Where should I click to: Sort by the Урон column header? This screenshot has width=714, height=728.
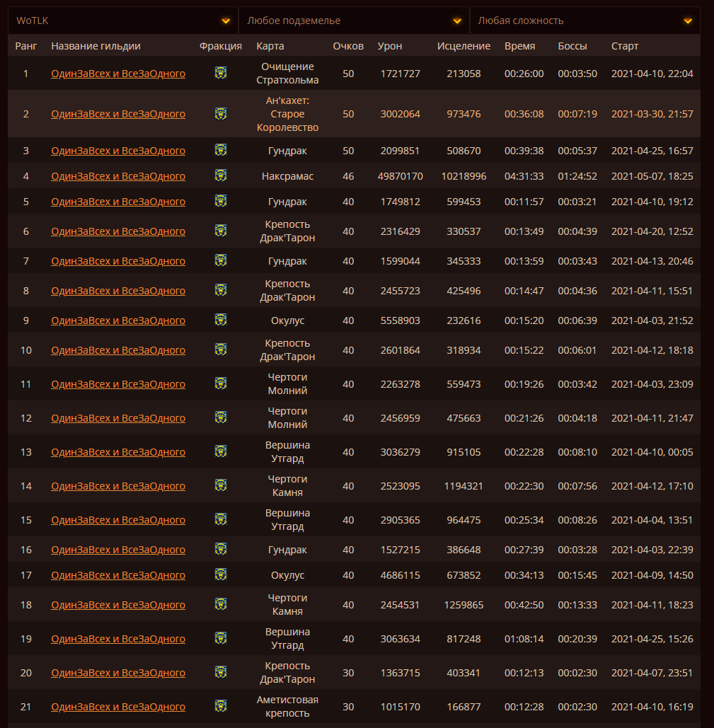390,46
